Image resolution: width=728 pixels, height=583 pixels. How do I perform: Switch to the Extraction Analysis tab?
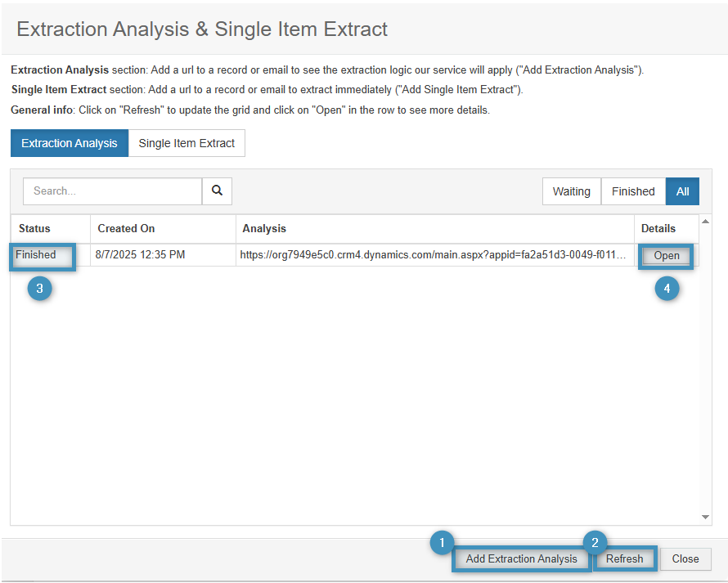click(70, 143)
